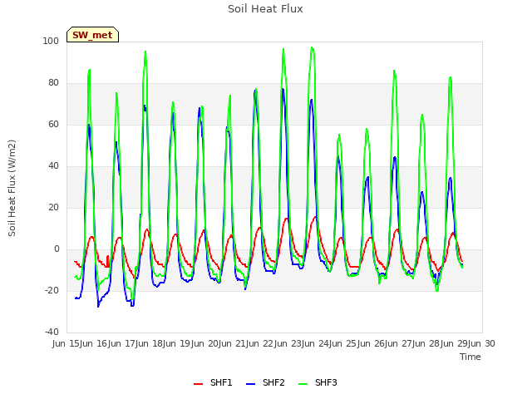Viewport: 532px width, 399px height.
Task: Click the Jun 23 x-axis tick label
Action: (x=288, y=343)
